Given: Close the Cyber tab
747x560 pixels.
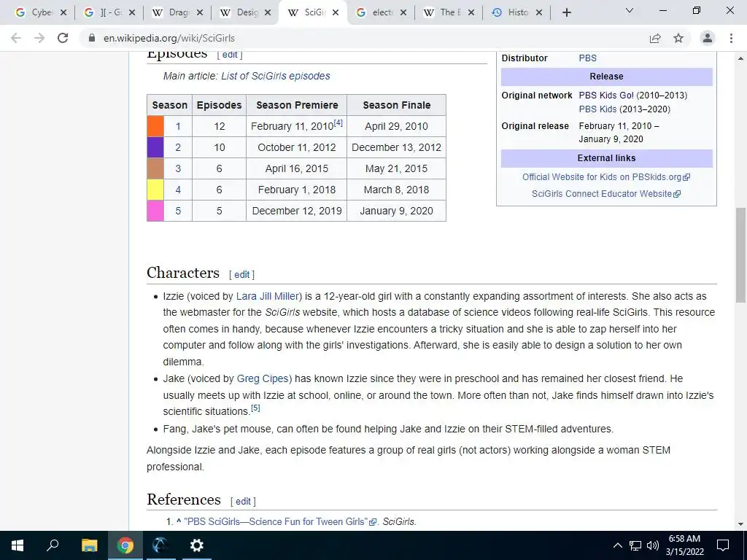Looking at the screenshot, I should (63, 13).
